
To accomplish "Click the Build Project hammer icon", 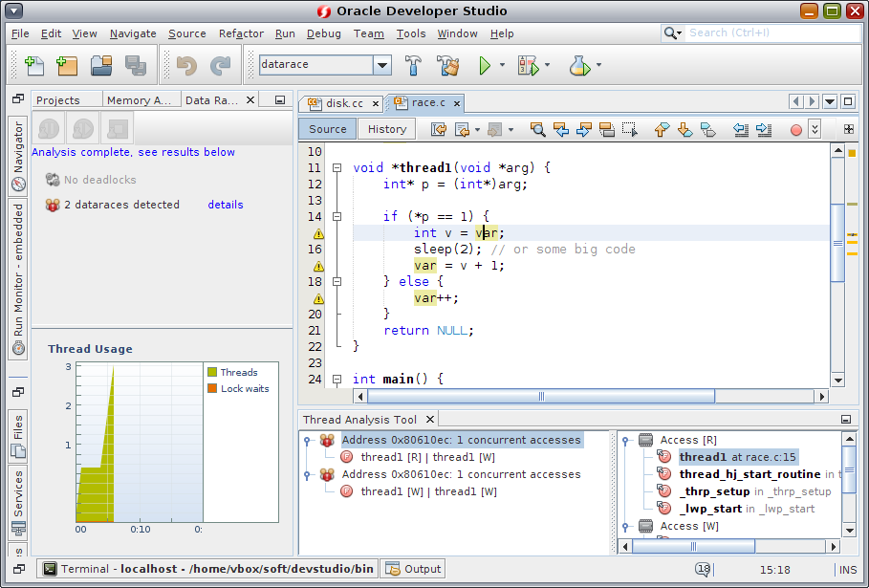I will coord(414,65).
